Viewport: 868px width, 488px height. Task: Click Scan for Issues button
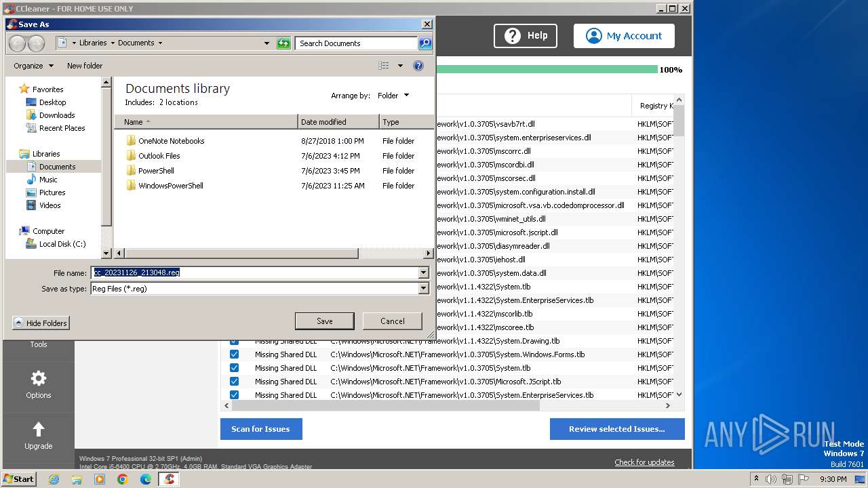pyautogui.click(x=261, y=429)
